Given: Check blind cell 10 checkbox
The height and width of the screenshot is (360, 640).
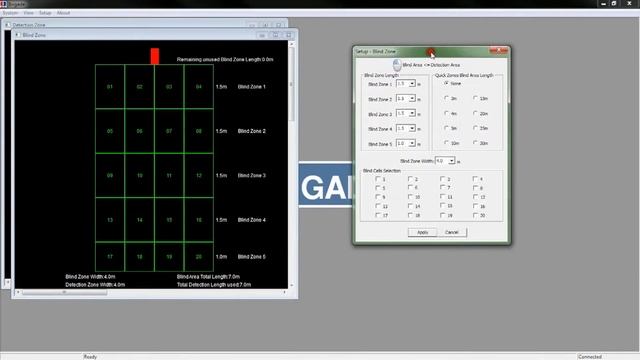Looking at the screenshot, I should 410,197.
